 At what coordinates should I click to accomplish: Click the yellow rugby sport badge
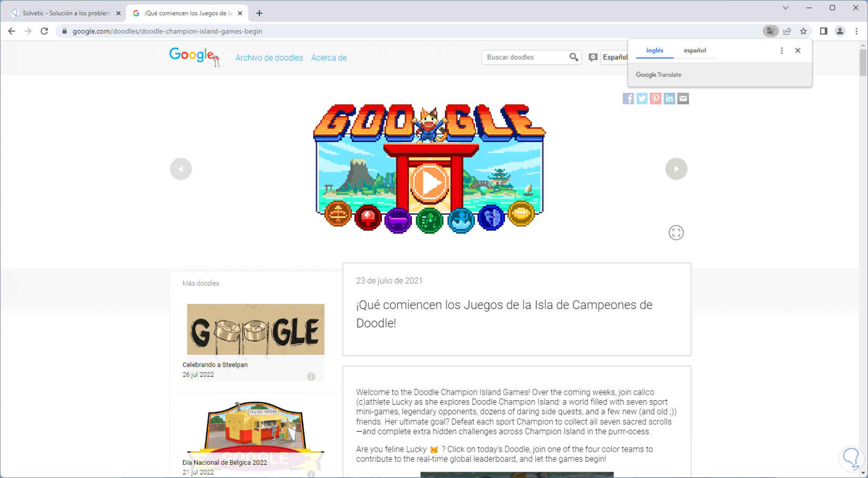pos(521,214)
